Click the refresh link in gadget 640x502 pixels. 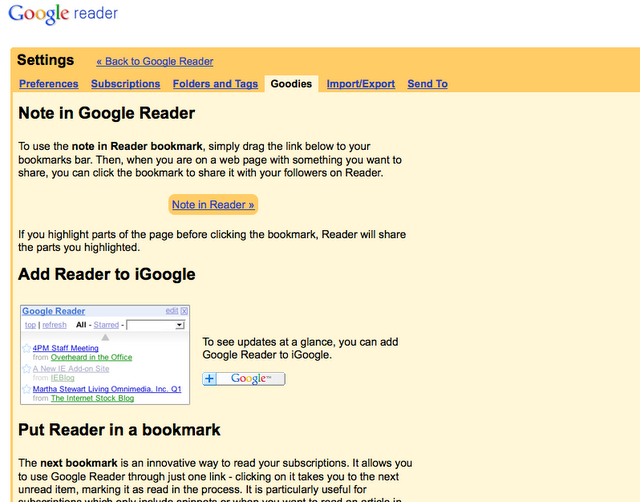54,325
